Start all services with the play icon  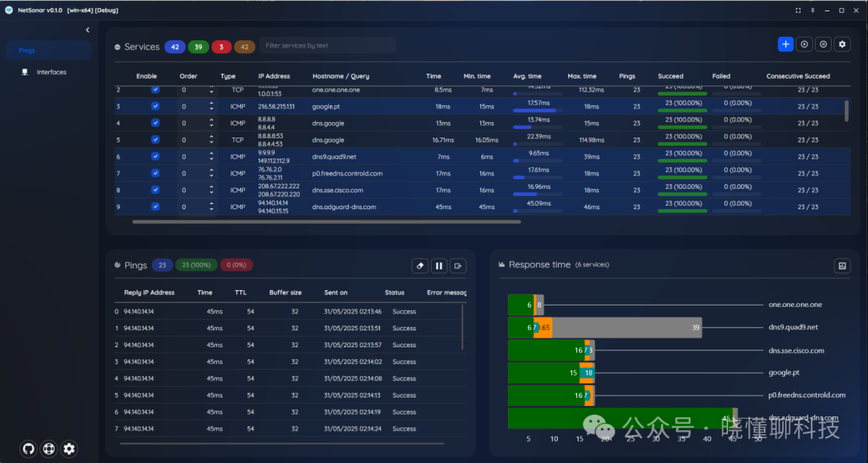[804, 44]
